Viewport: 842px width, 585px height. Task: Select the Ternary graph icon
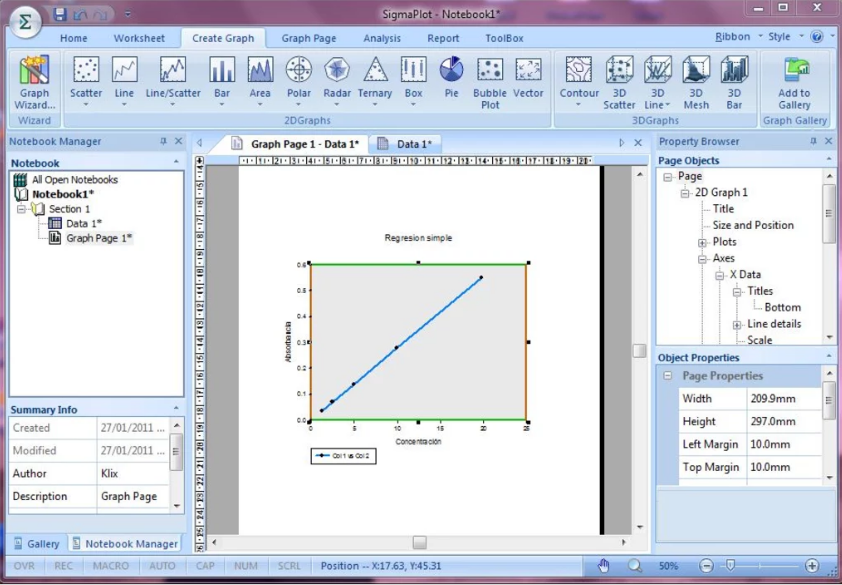point(375,76)
